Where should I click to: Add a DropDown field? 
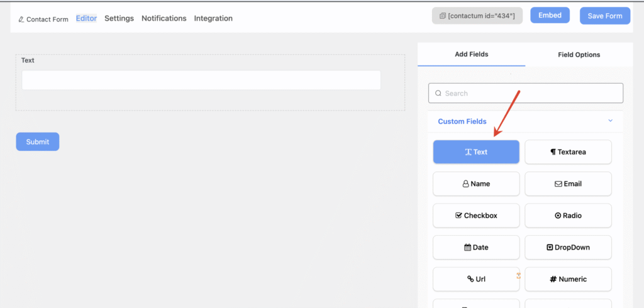568,248
